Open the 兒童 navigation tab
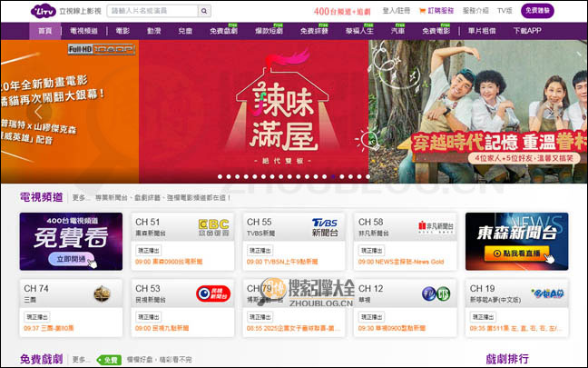588x368 pixels. 185,31
